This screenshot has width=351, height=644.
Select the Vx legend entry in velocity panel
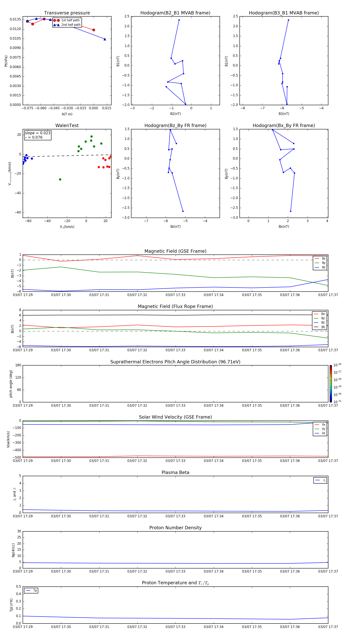pyautogui.click(x=320, y=424)
